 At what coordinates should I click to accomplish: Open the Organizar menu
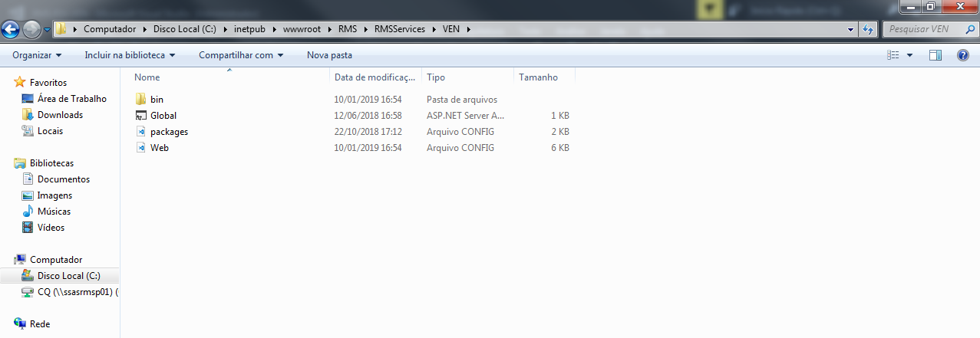(37, 55)
